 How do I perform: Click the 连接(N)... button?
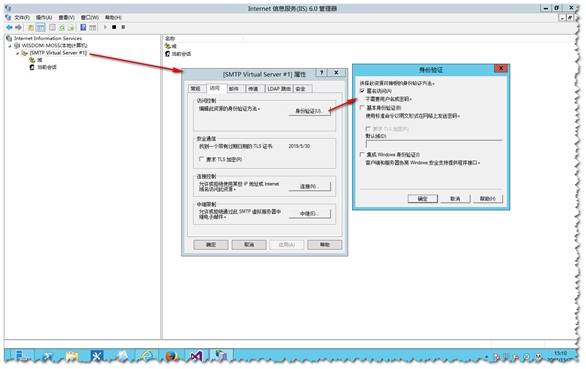(x=309, y=186)
